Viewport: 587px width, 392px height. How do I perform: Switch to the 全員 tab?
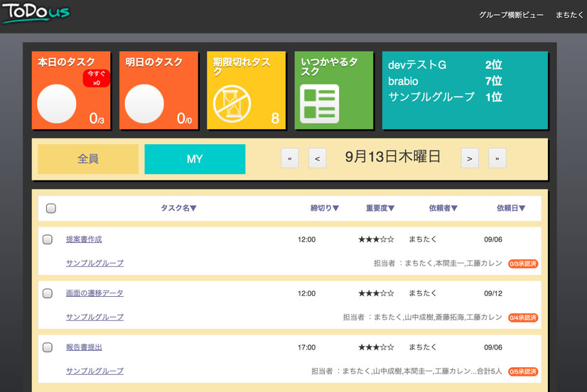tap(88, 159)
